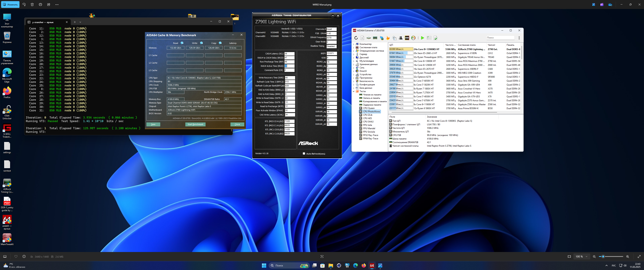Click the memory module benchmark toolbar icon
Screen dimensions: 644x270
pos(375,38)
